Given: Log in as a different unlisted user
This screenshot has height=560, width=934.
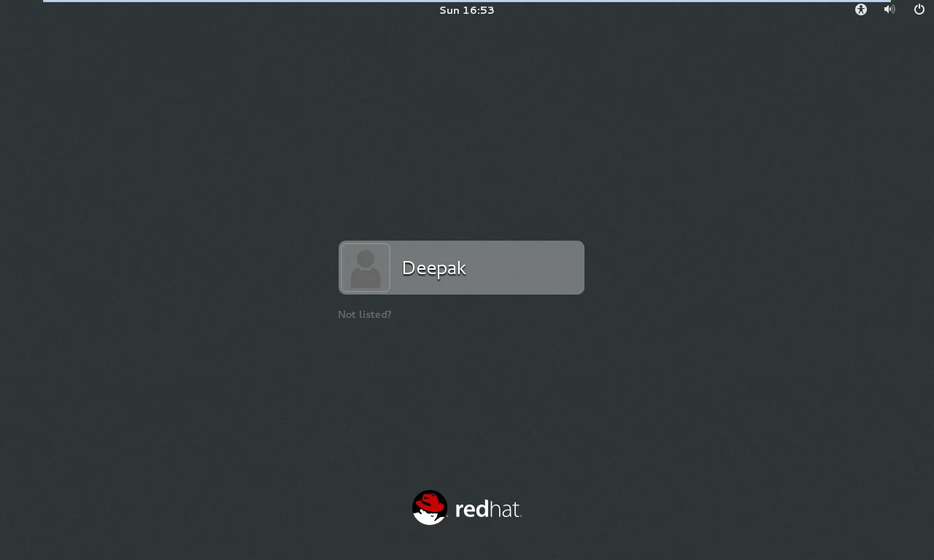Looking at the screenshot, I should (365, 314).
